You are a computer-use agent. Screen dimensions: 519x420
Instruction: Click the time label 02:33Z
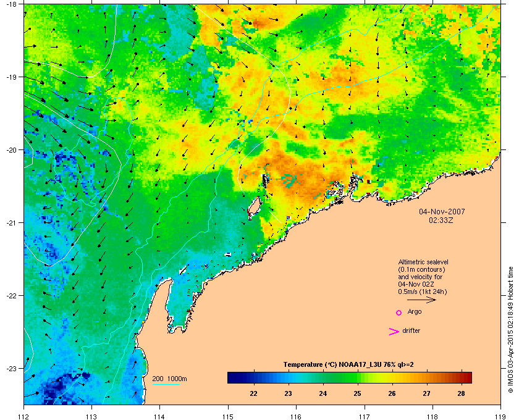click(x=441, y=220)
